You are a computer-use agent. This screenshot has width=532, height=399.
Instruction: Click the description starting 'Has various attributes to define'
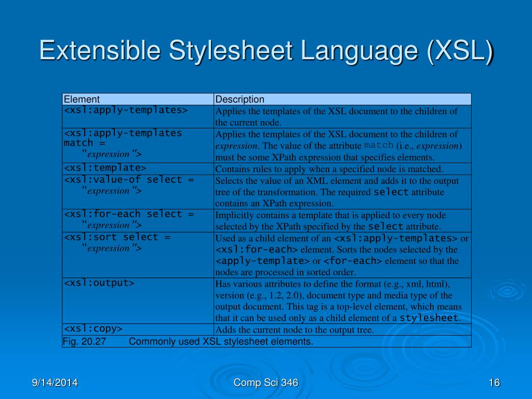point(343,301)
